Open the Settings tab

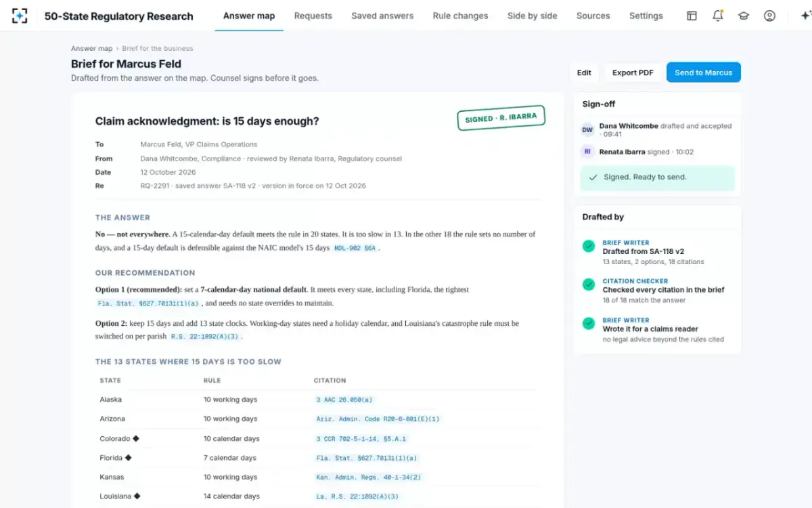[x=646, y=16]
